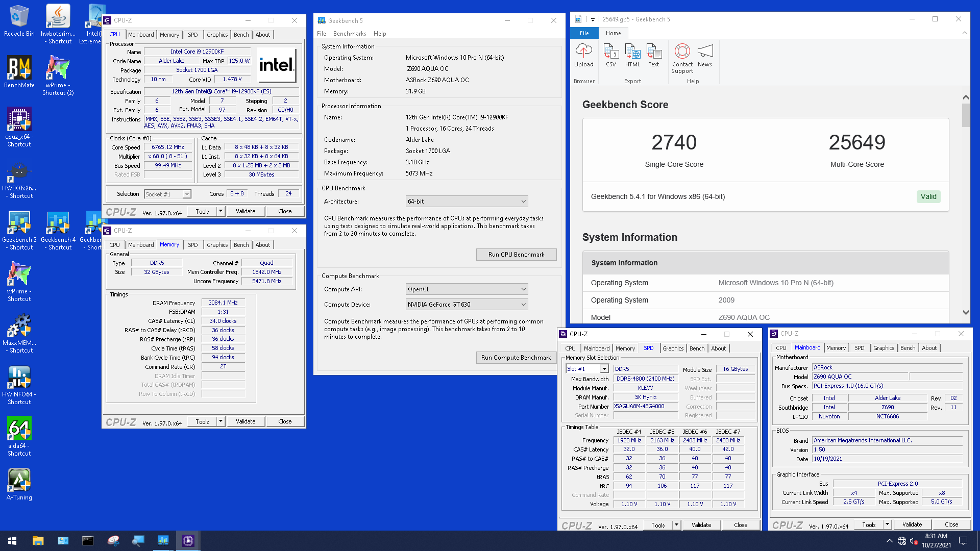Launch the MaxxMEM shortcut icon
The height and width of the screenshot is (551, 980).
[19, 333]
